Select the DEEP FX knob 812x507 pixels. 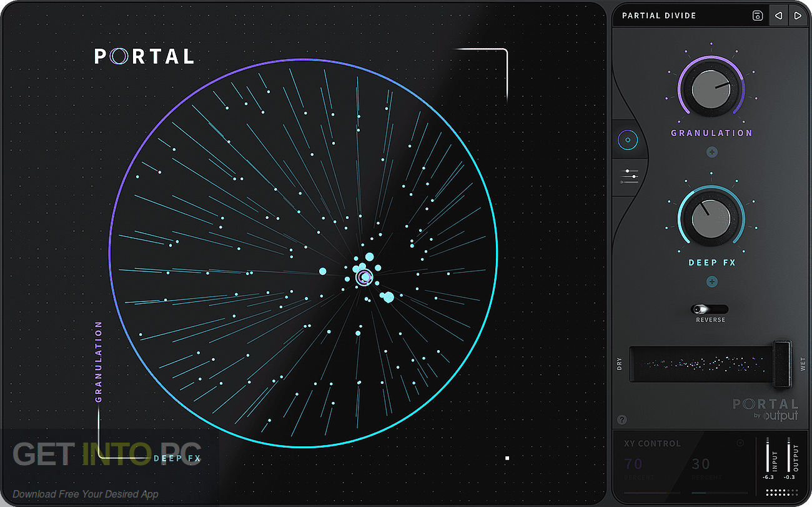pyautogui.click(x=711, y=218)
